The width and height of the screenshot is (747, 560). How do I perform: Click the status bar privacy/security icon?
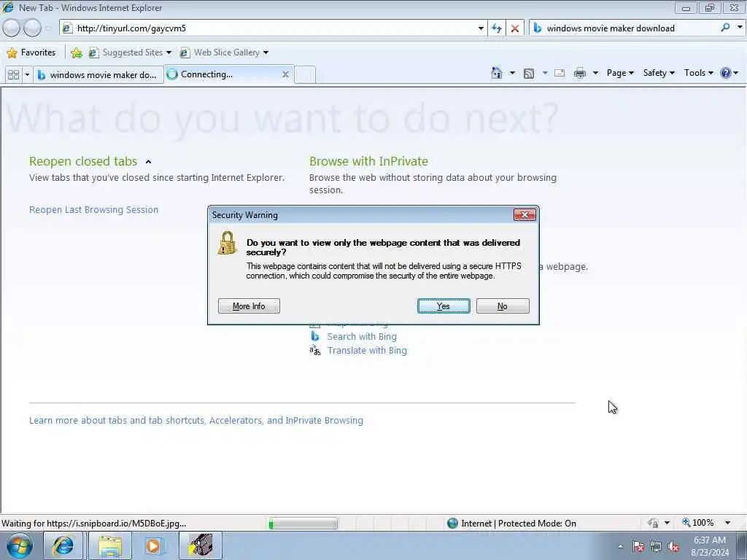pyautogui.click(x=653, y=523)
